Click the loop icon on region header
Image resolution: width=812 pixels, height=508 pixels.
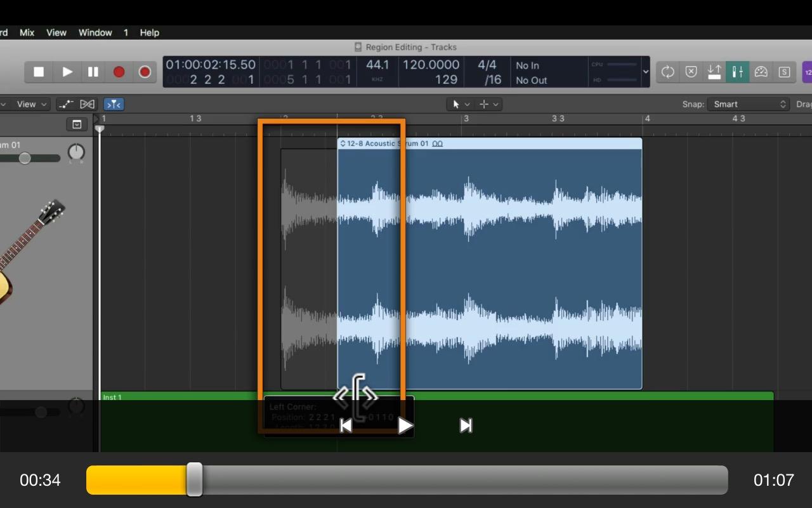point(437,144)
